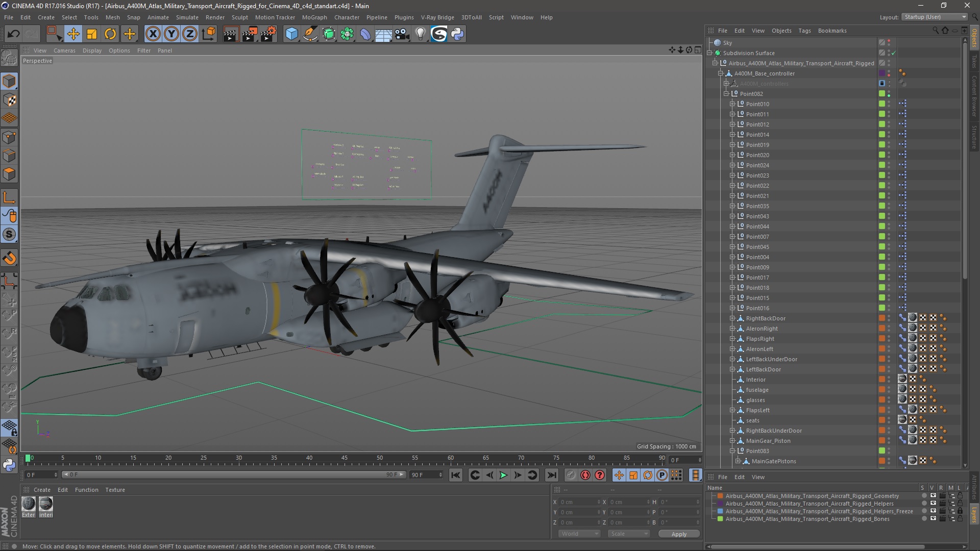Expand the Point010 node

(x=732, y=104)
